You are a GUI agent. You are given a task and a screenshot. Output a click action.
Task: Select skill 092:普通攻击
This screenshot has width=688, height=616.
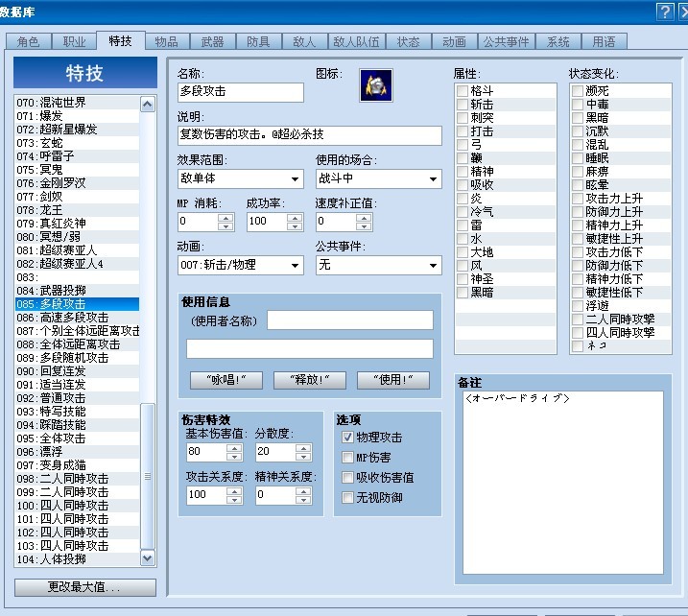point(77,398)
